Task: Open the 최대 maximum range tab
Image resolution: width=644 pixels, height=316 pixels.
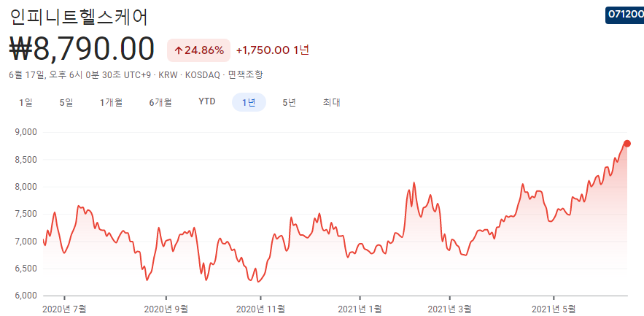Action: click(x=331, y=102)
